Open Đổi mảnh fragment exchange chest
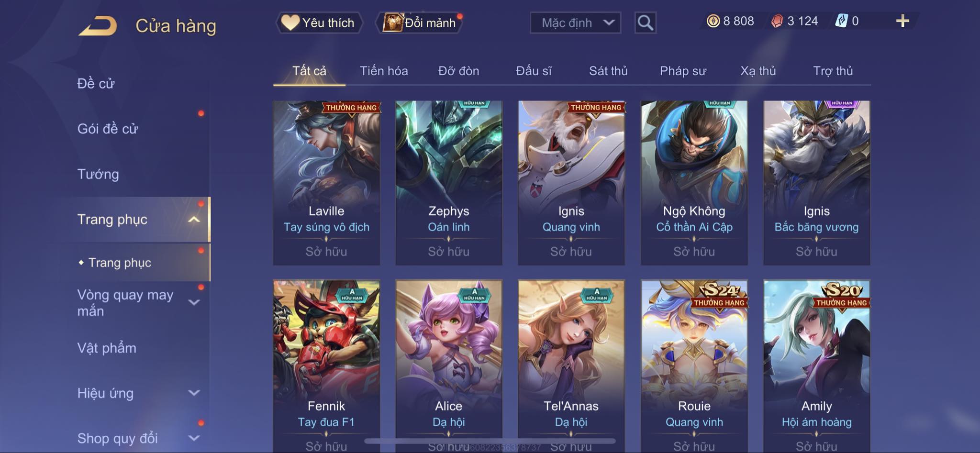The image size is (980, 453). (x=420, y=22)
